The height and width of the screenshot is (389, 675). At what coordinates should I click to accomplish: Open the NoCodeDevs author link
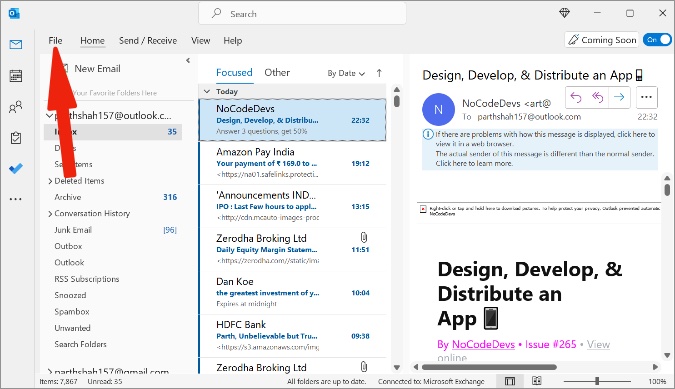tap(483, 344)
